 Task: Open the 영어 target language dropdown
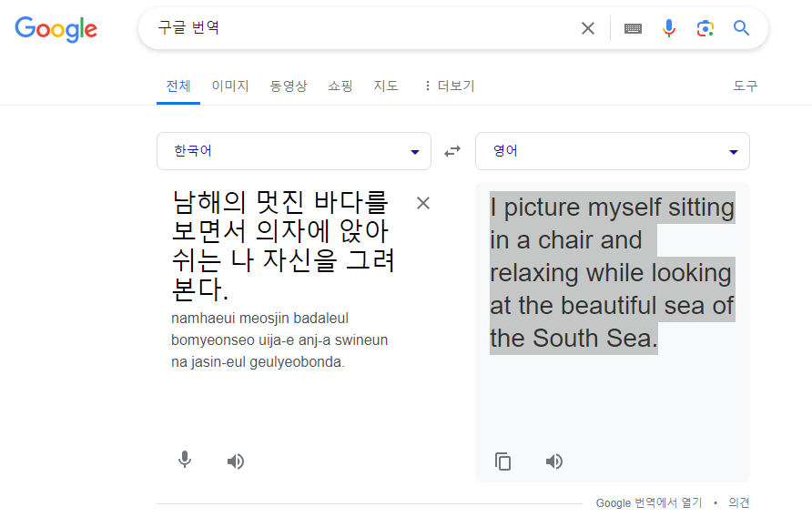coord(612,151)
